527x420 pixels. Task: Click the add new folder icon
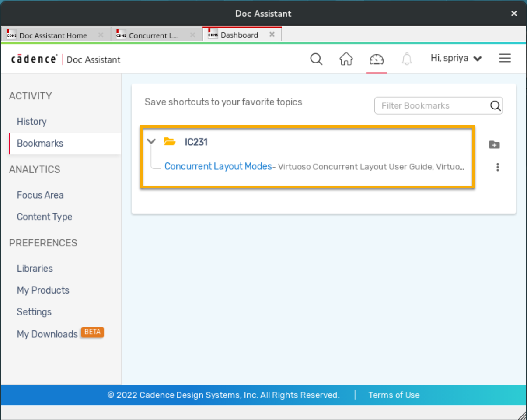coord(494,144)
